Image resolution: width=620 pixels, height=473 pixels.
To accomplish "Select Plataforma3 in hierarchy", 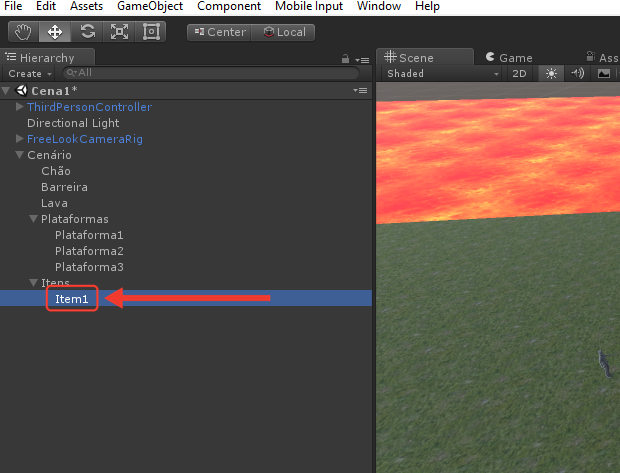I will pyautogui.click(x=89, y=267).
